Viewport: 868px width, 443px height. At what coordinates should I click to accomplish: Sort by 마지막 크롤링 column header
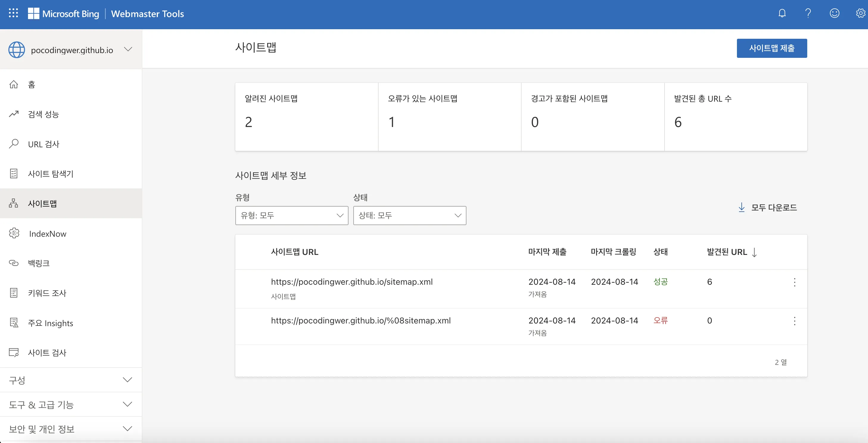click(613, 252)
